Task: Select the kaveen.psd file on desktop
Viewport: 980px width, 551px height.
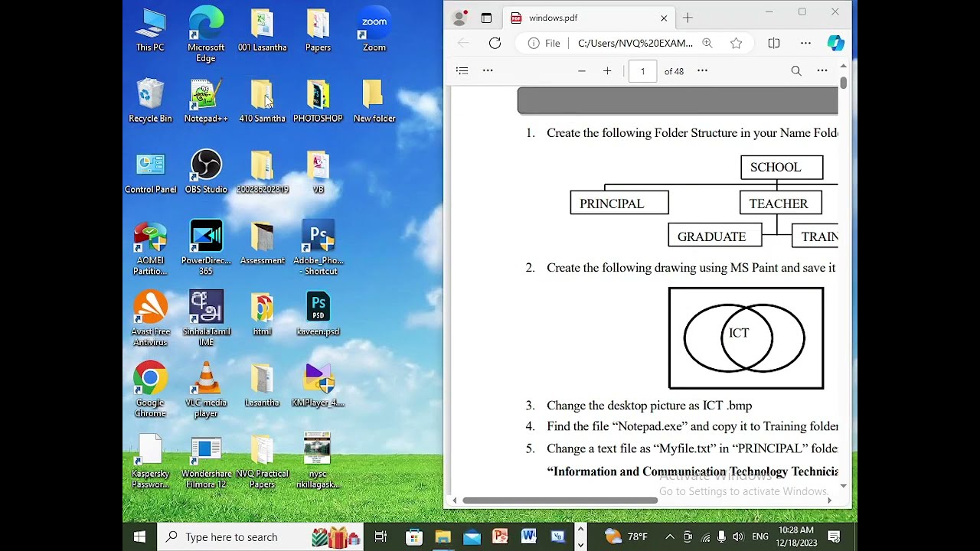Action: point(318,314)
